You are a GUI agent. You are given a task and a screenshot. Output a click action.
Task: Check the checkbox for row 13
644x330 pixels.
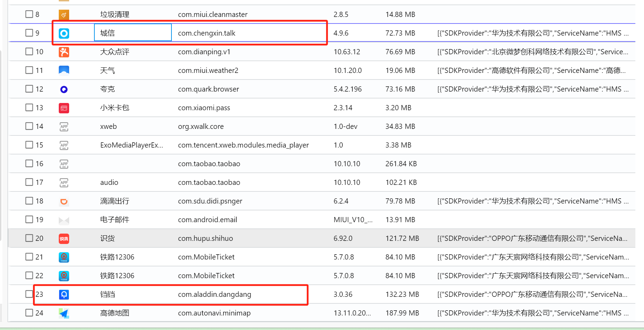(29, 107)
